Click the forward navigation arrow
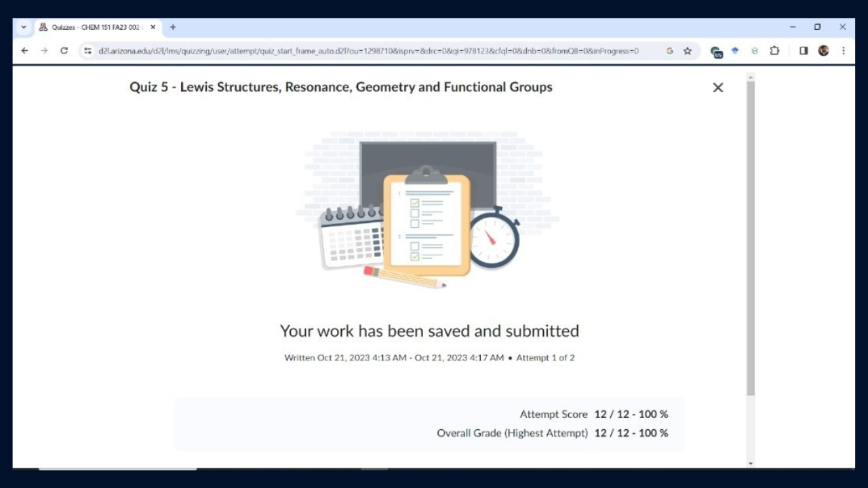 44,51
